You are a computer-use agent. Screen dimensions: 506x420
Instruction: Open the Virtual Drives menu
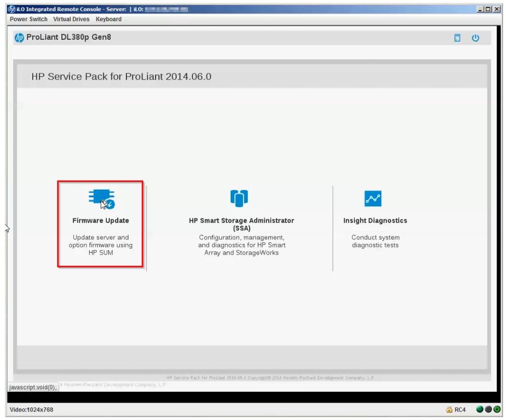(71, 19)
